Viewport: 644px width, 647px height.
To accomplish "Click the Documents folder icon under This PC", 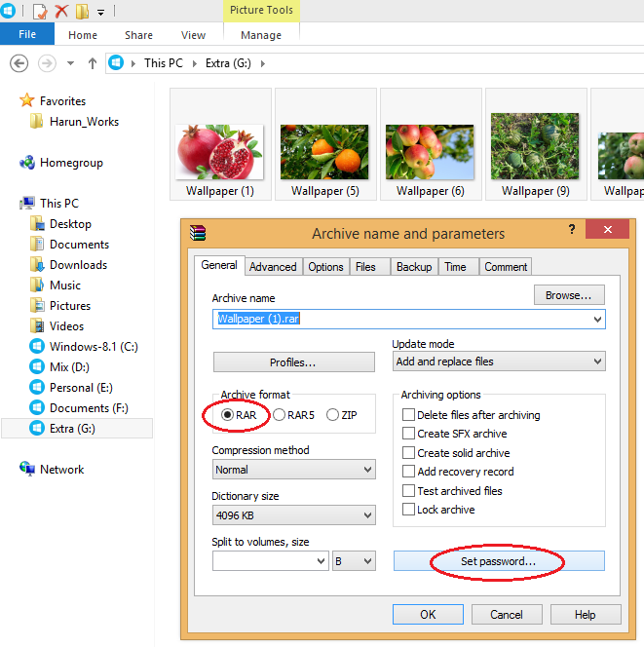I will pyautogui.click(x=37, y=244).
